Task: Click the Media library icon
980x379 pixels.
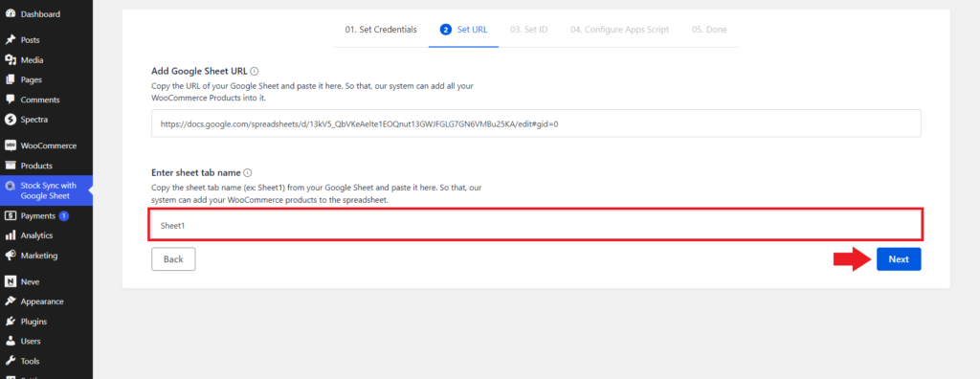Action: point(10,60)
